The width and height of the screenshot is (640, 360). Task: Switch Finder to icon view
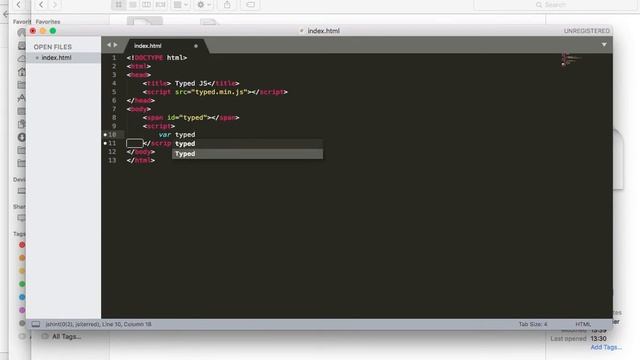click(x=118, y=5)
